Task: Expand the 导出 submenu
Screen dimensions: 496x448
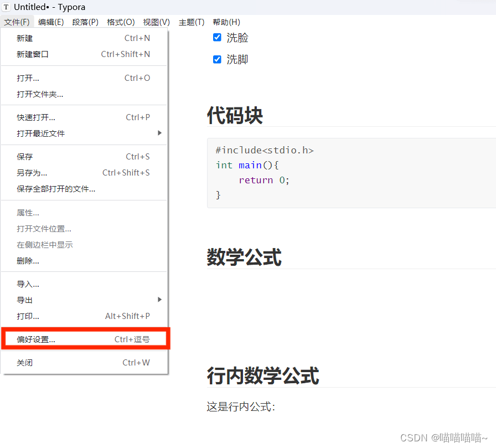Action: [x=84, y=300]
